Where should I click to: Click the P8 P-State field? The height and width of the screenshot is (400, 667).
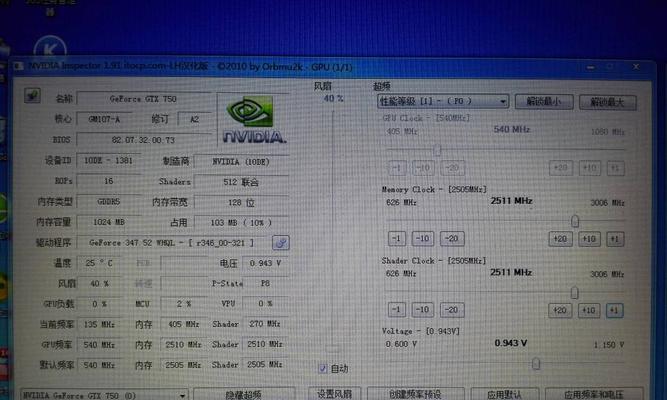(x=265, y=283)
